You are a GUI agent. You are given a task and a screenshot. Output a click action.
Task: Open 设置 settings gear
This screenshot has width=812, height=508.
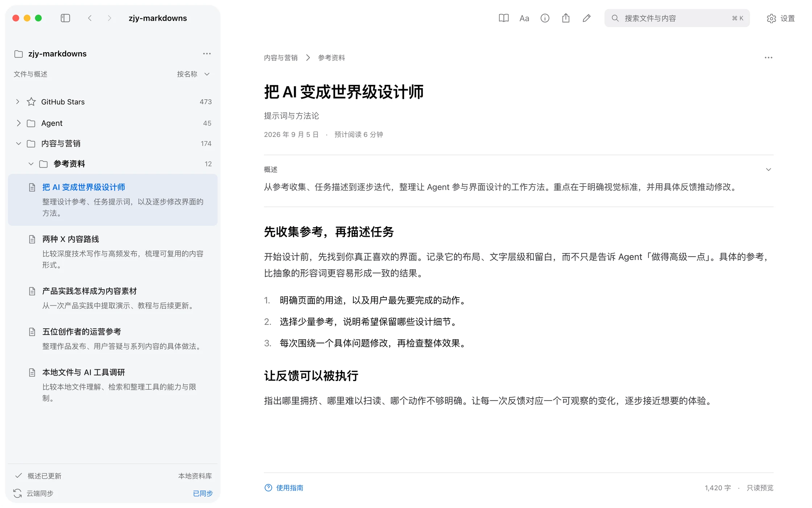click(780, 18)
